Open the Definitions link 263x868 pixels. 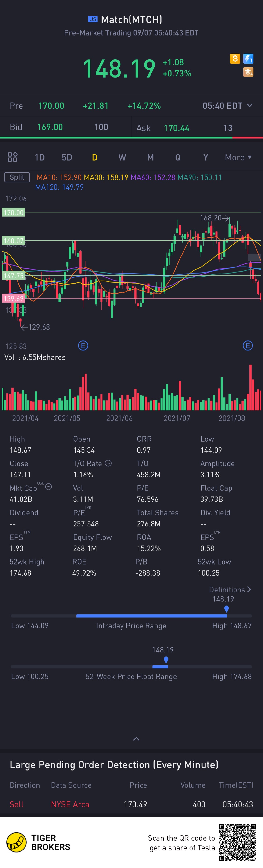point(230,590)
